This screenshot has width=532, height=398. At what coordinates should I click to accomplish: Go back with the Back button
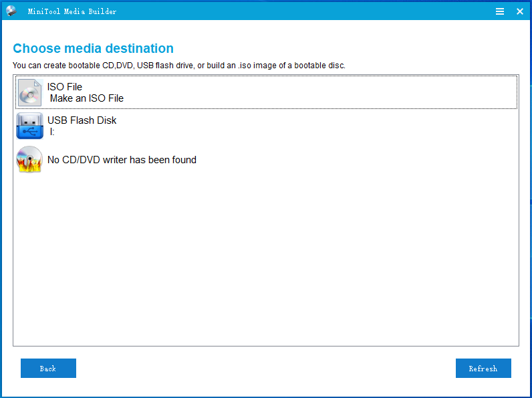48,369
